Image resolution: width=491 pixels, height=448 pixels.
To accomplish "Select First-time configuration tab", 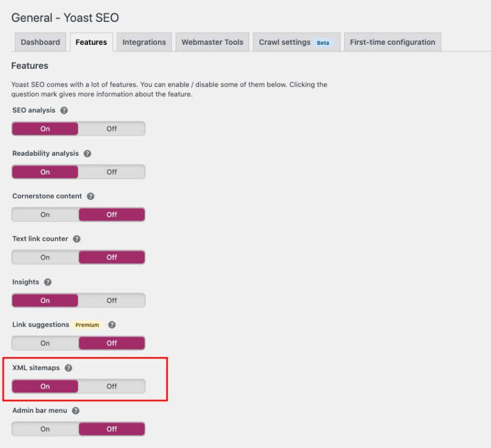I will 392,43.
